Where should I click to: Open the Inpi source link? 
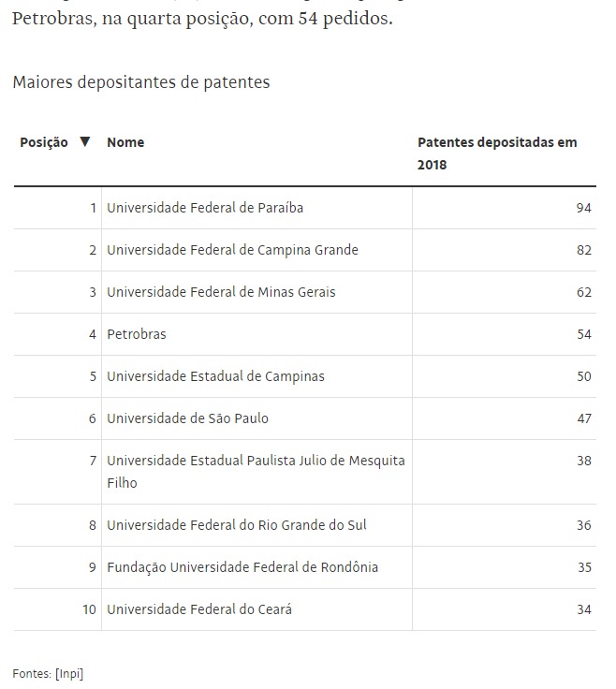click(x=69, y=673)
